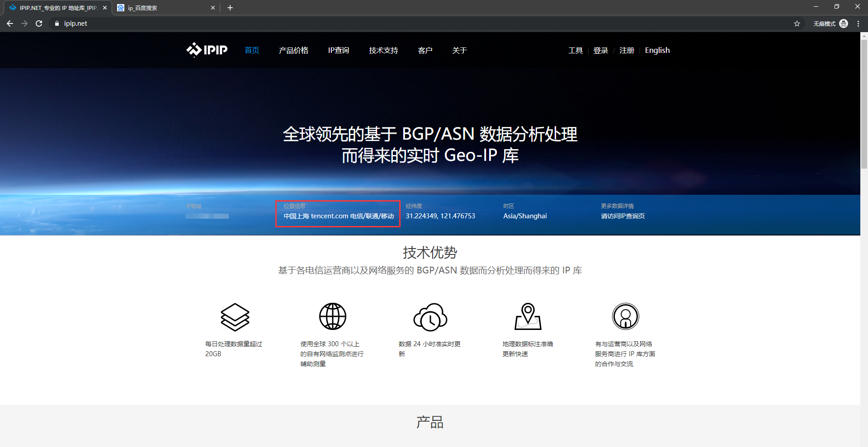Image resolution: width=868 pixels, height=447 pixels.
Task: Click the text 地理数据标注准确 更新快速
Action: coord(528,349)
